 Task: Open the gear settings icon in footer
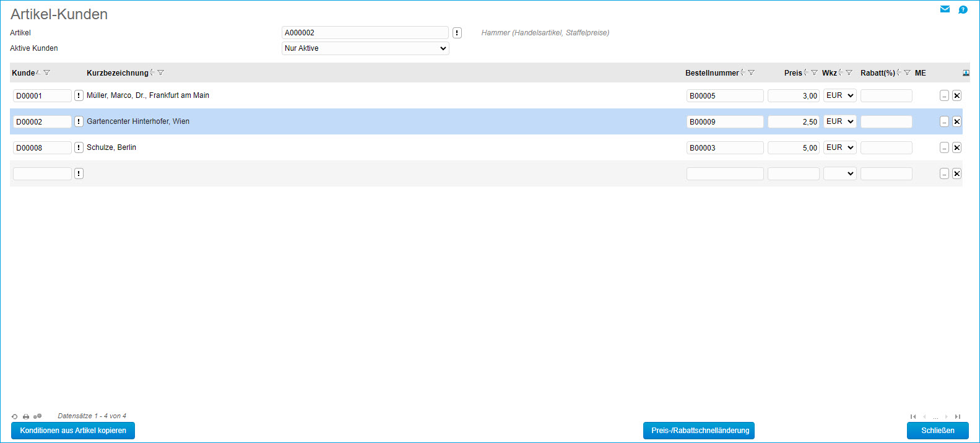tap(38, 416)
